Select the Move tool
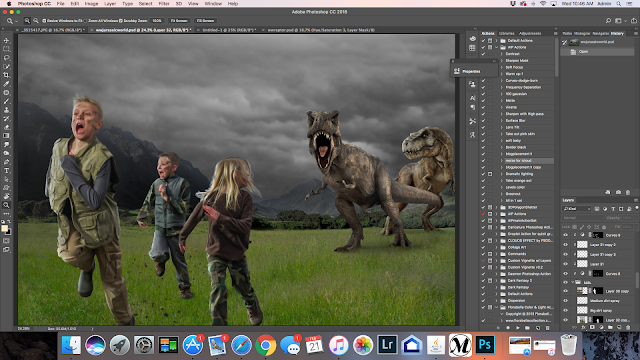Screen dimensions: 640x360 click(7, 40)
